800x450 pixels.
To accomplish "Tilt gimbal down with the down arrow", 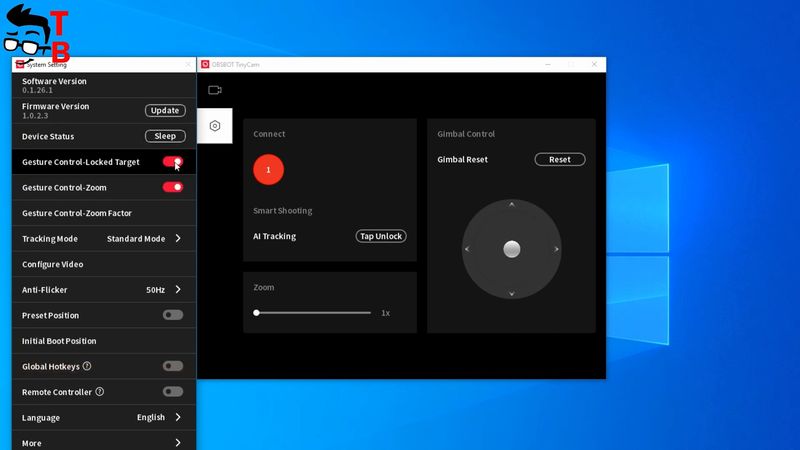I will tap(512, 294).
